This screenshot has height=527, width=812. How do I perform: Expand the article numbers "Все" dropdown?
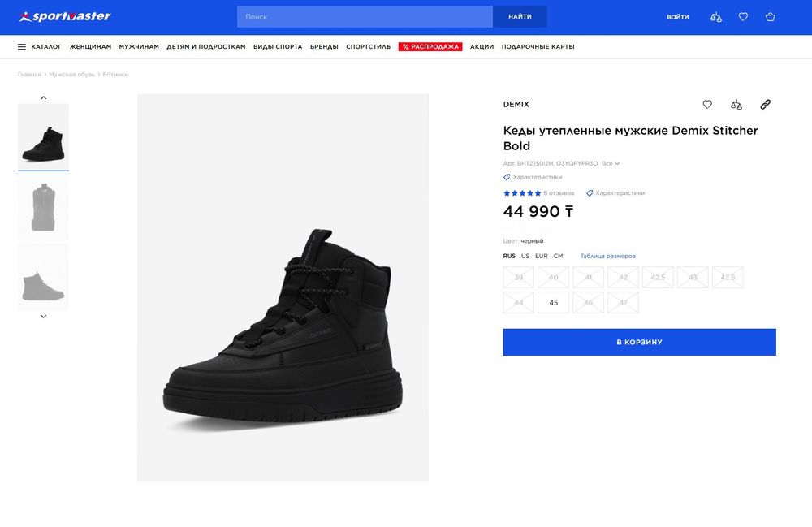[610, 164]
